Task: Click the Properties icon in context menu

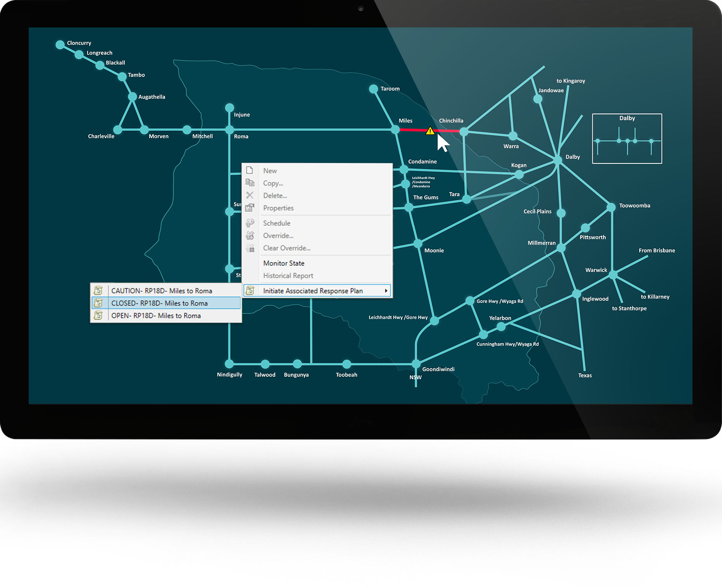Action: point(250,208)
